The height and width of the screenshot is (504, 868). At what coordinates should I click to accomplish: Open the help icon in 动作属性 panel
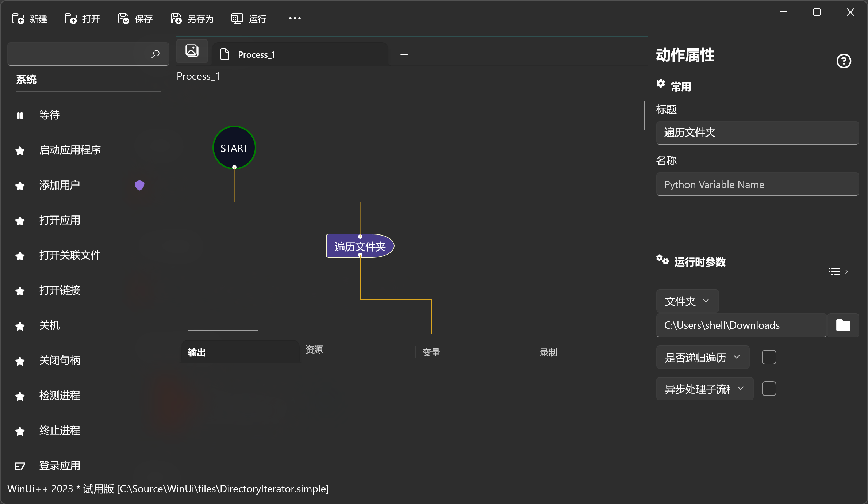coord(844,61)
